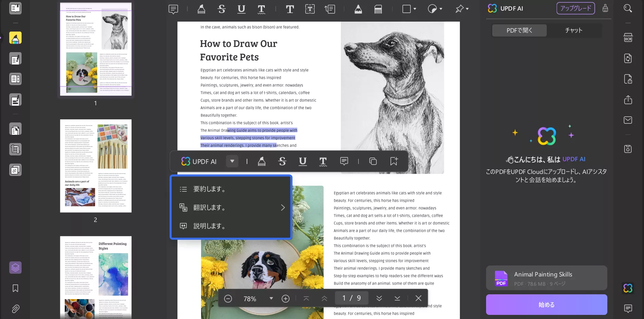The width and height of the screenshot is (644, 319).
Task: Bookmark the selection from floating toolbar
Action: pyautogui.click(x=394, y=161)
